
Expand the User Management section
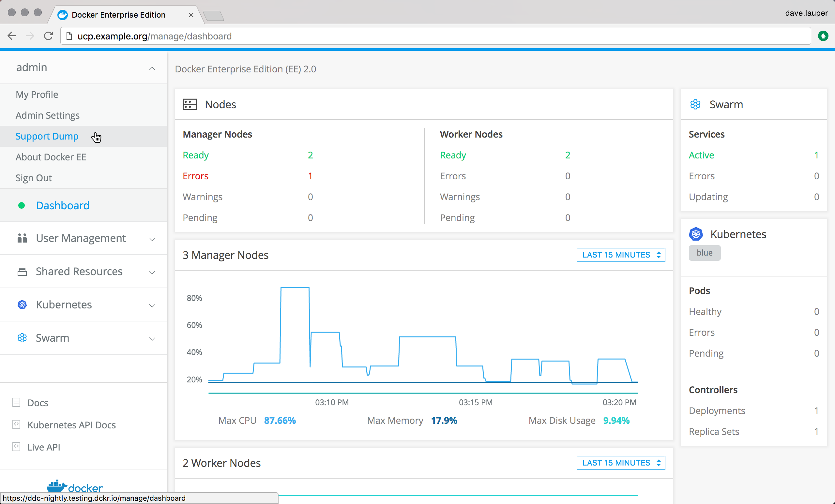point(152,239)
